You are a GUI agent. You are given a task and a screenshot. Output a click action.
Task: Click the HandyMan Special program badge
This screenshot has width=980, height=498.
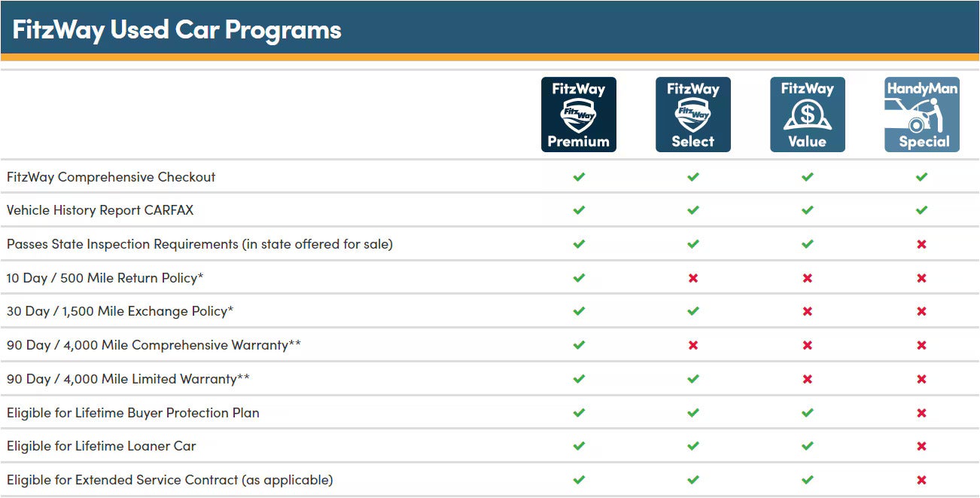click(921, 115)
